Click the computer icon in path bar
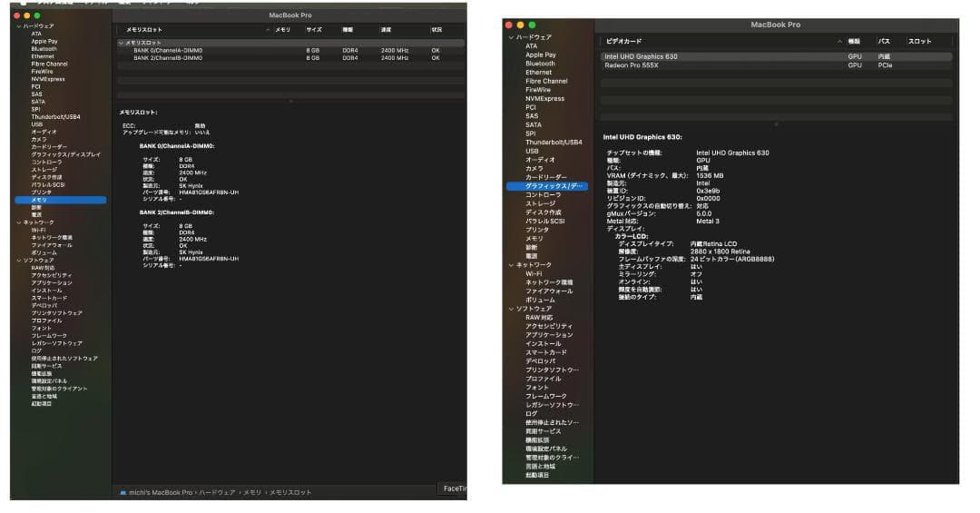The width and height of the screenshot is (980, 513). pos(122,493)
